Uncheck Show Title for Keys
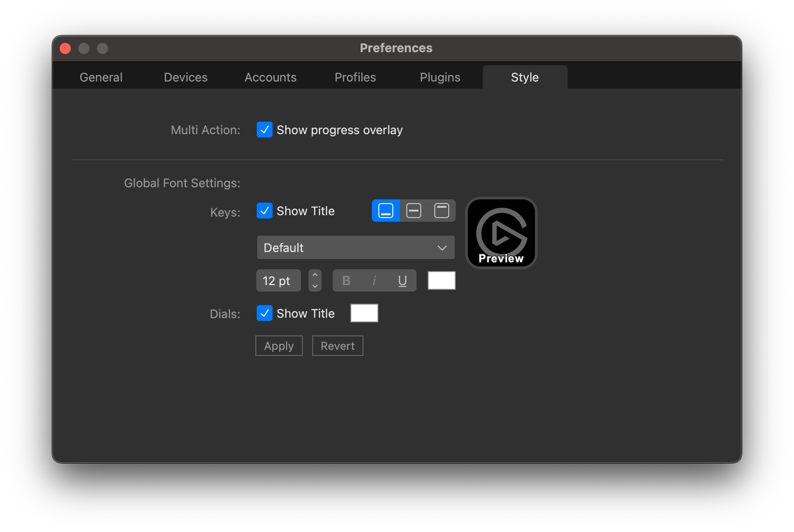The height and width of the screenshot is (532, 794). pos(265,211)
